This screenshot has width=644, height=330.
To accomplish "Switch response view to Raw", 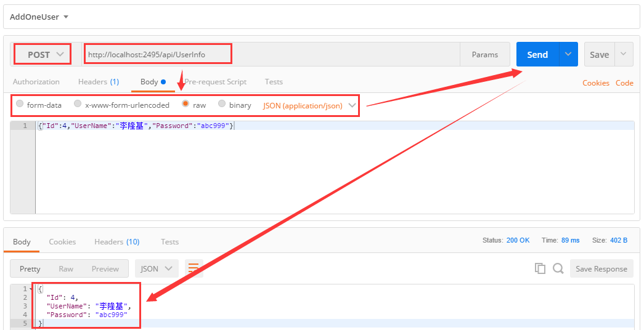I will tap(66, 269).
